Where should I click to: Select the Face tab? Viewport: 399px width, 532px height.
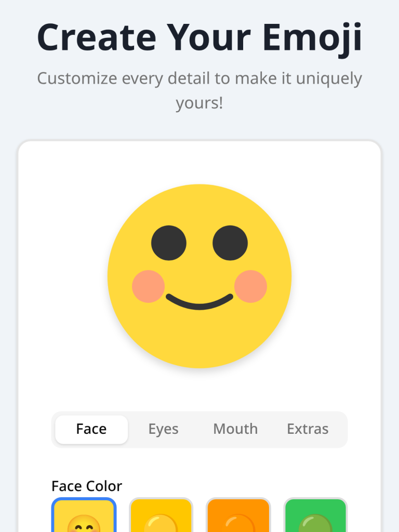coord(91,429)
